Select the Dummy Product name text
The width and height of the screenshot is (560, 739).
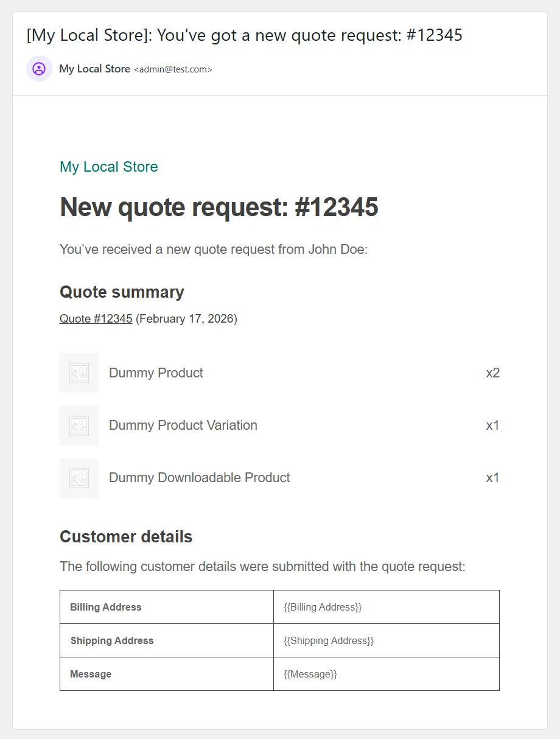156,373
